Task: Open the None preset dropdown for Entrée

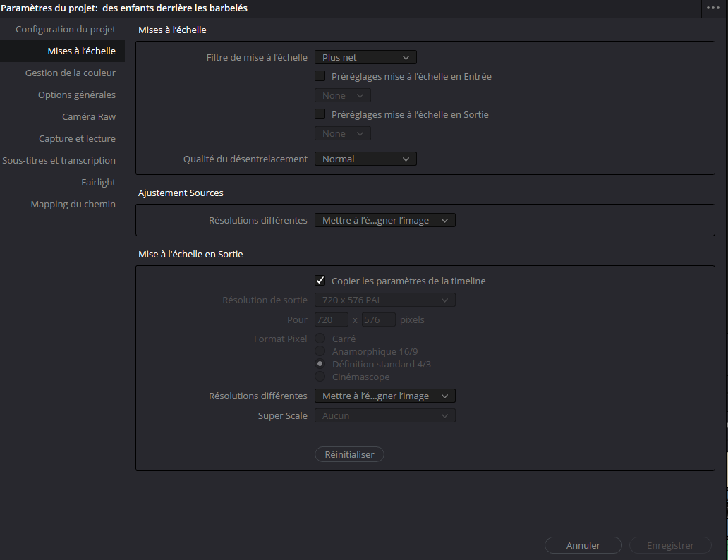Action: tap(343, 95)
